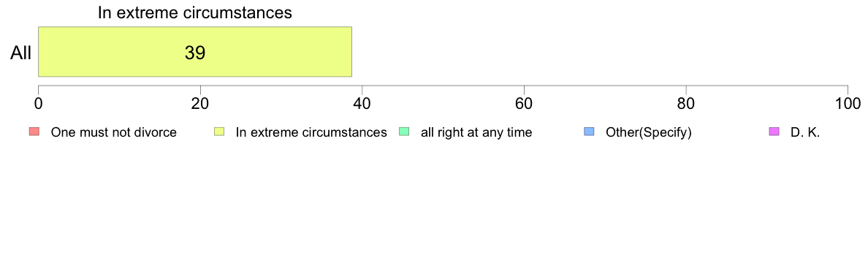Click the number 39 inside the bar
Image resolution: width=868 pixels, height=269 pixels.
point(195,53)
